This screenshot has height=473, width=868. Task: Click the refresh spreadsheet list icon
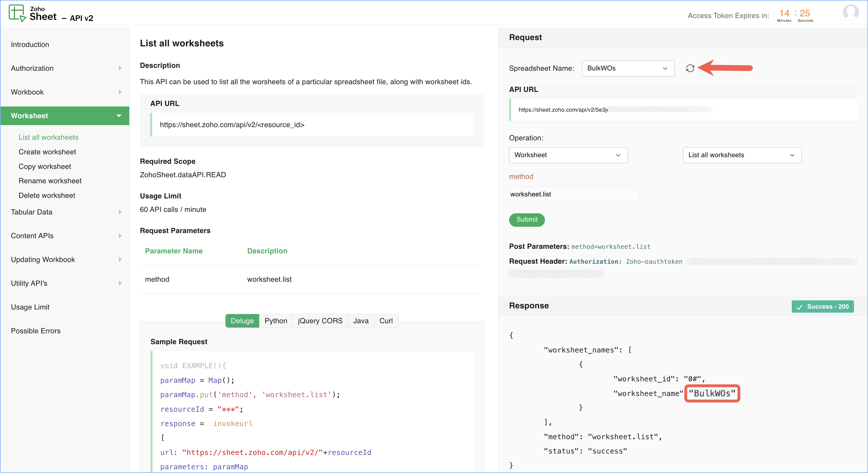pyautogui.click(x=690, y=68)
